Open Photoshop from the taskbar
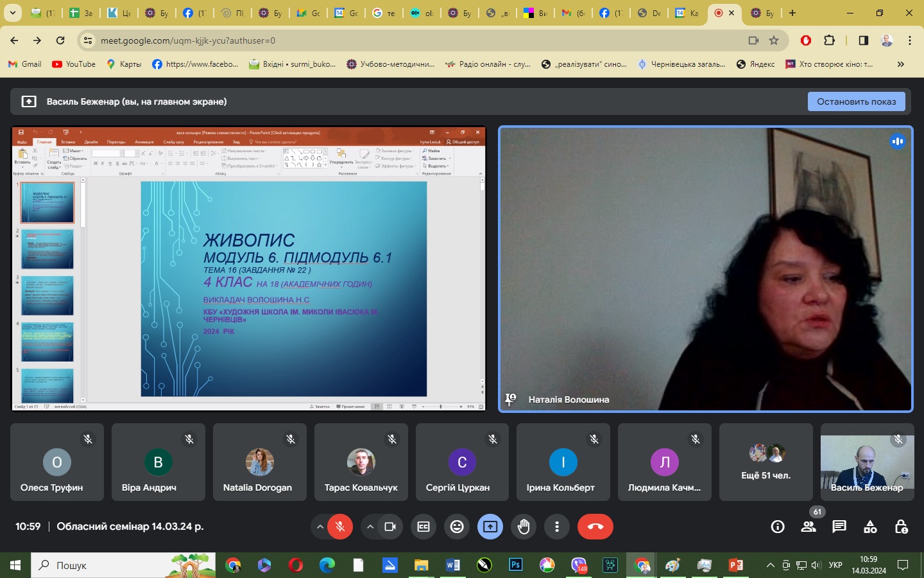The height and width of the screenshot is (578, 924). click(515, 565)
